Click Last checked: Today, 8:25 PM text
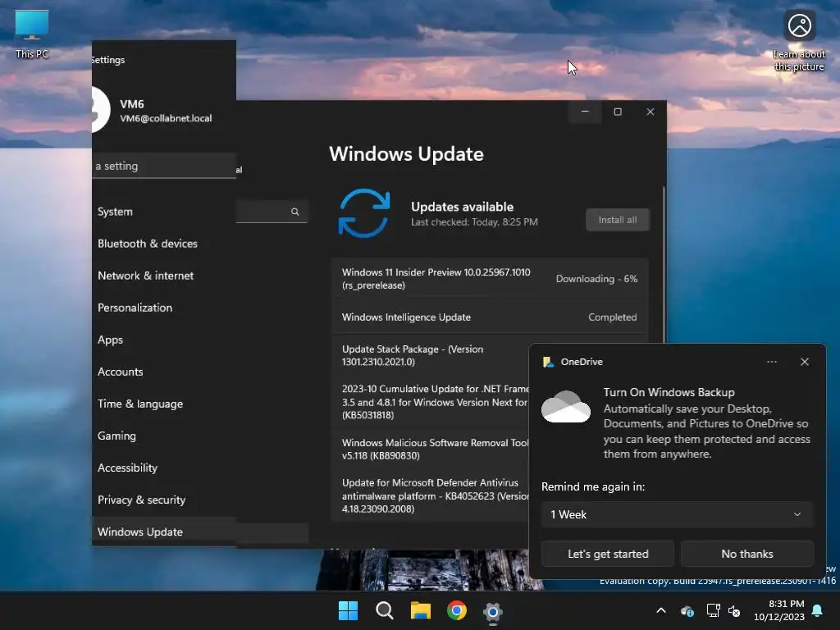 point(474,221)
